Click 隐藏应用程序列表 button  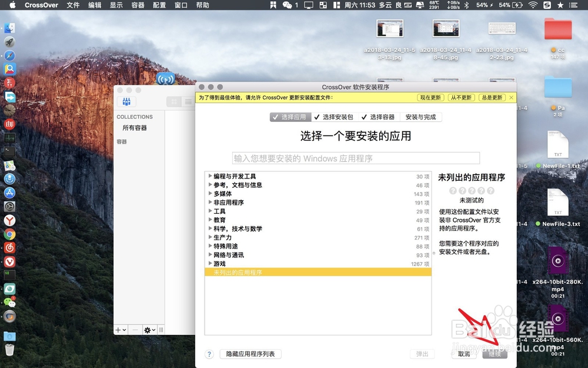pyautogui.click(x=250, y=354)
